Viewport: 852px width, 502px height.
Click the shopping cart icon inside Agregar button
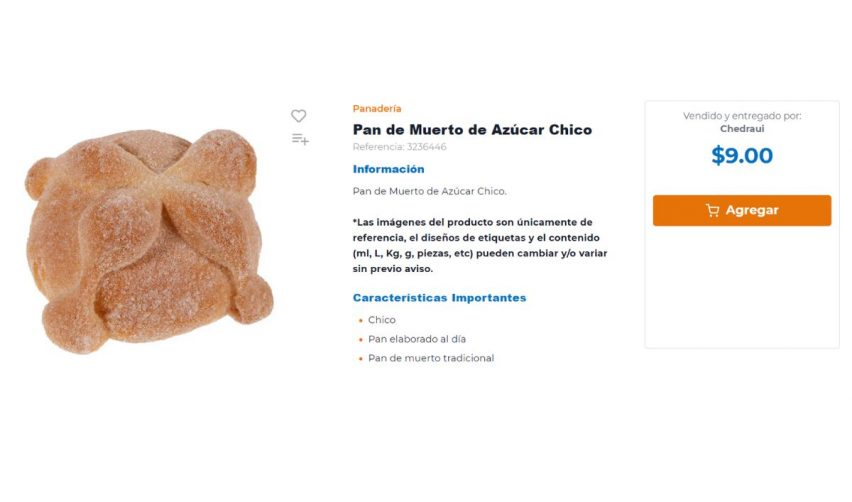(x=712, y=210)
